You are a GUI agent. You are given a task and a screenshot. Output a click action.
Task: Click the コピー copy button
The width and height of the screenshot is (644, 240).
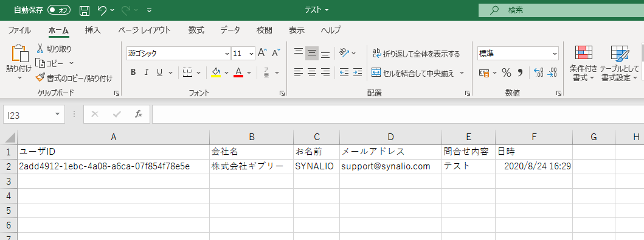(50, 63)
